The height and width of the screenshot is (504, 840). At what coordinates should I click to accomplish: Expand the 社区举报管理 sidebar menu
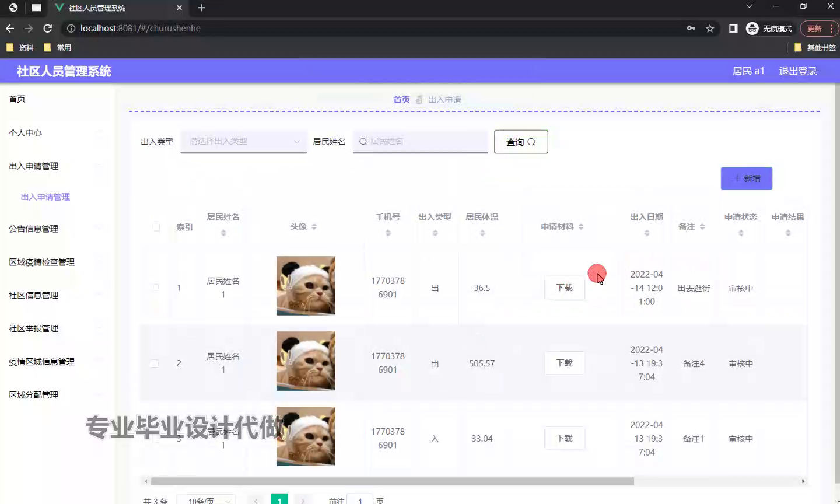[57, 328]
